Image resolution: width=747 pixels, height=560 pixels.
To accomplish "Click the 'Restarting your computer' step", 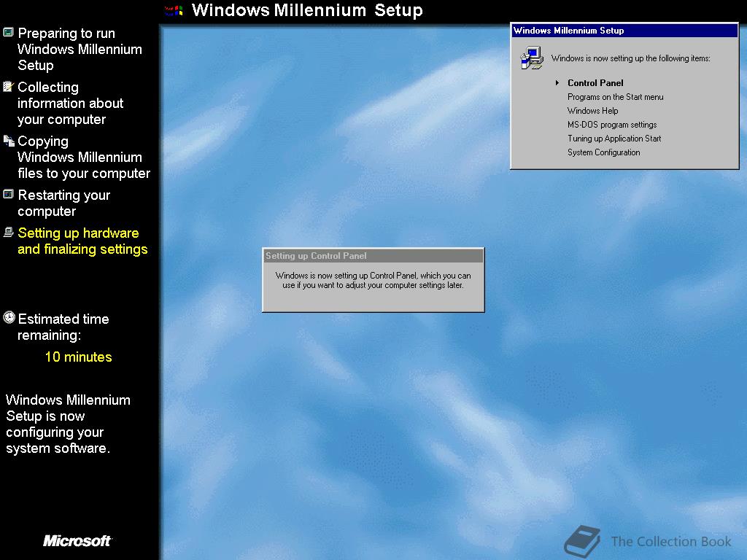I will 64,203.
